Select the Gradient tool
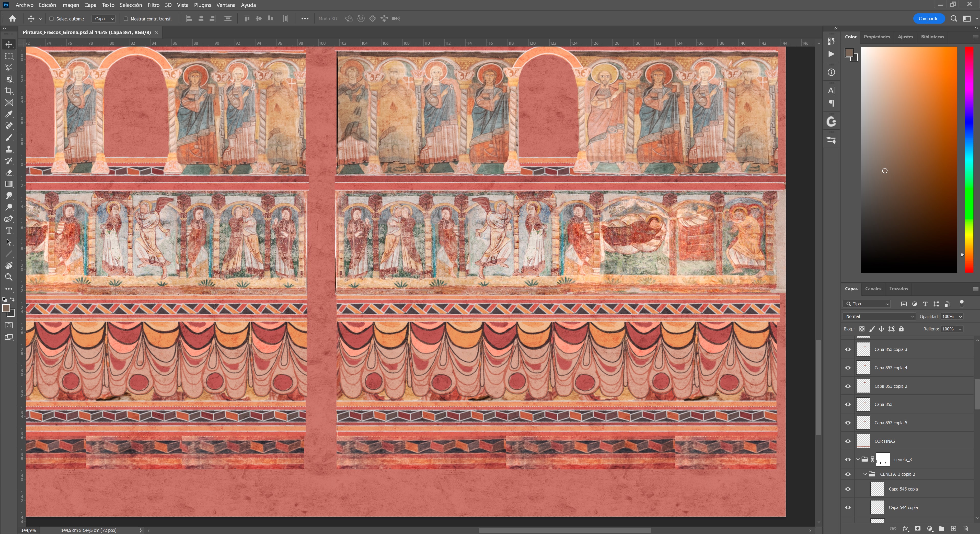 tap(9, 184)
